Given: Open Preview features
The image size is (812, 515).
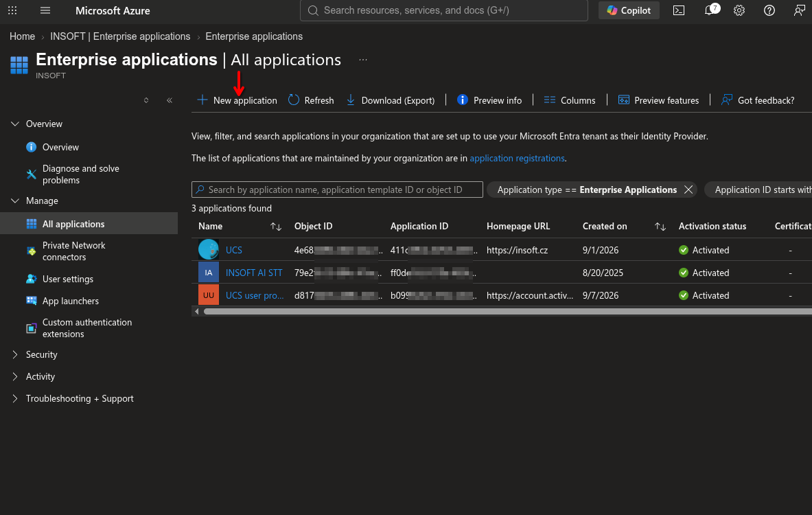Looking at the screenshot, I should (x=658, y=100).
